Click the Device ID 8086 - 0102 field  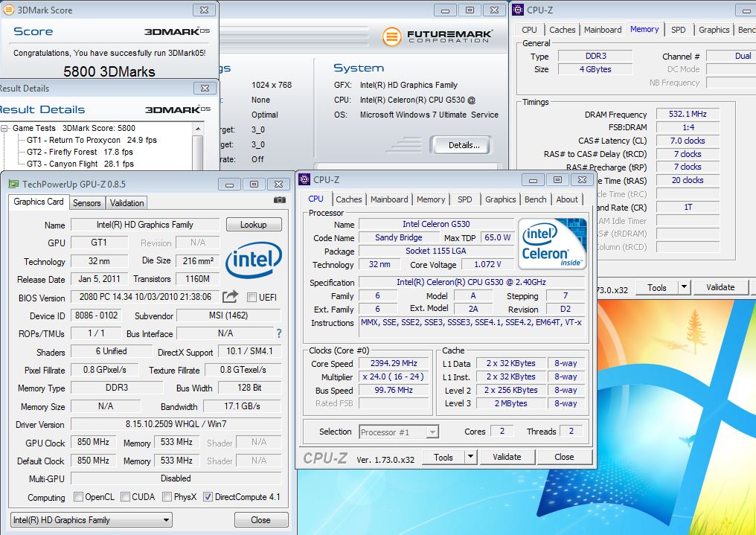96,315
